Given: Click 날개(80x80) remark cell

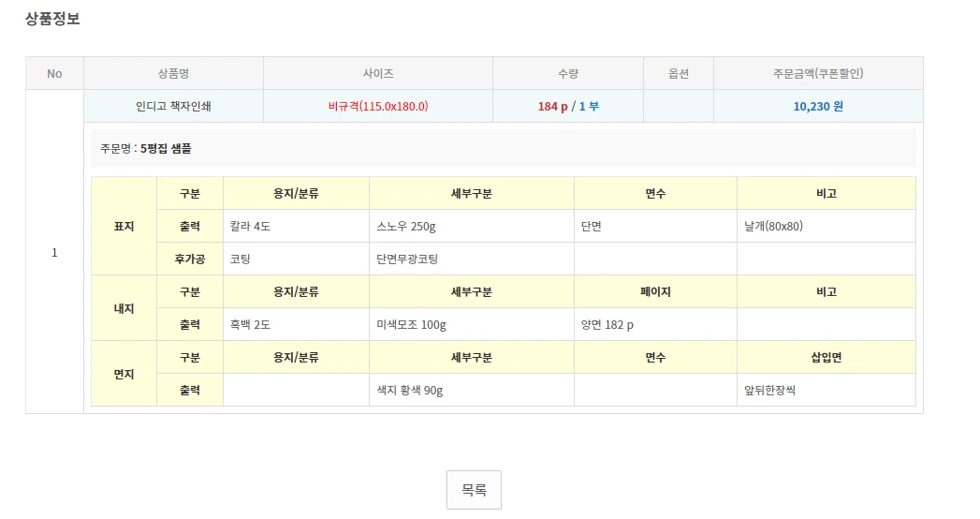Looking at the screenshot, I should pyautogui.click(x=826, y=226).
